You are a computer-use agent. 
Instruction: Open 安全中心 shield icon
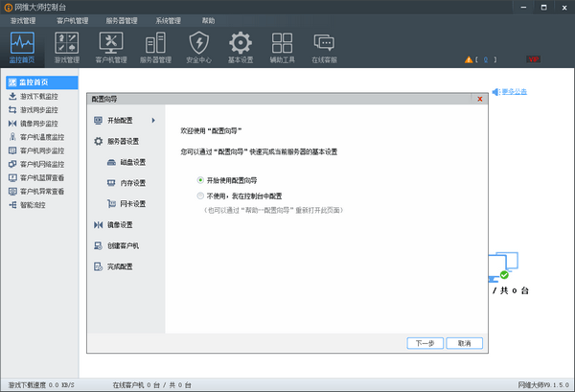click(198, 46)
